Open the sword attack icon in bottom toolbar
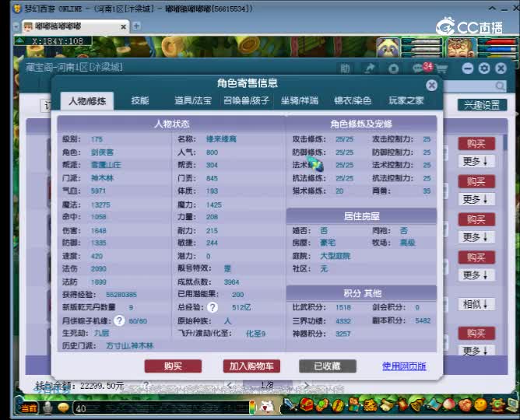The height and width of the screenshot is (420, 520). (x=291, y=404)
